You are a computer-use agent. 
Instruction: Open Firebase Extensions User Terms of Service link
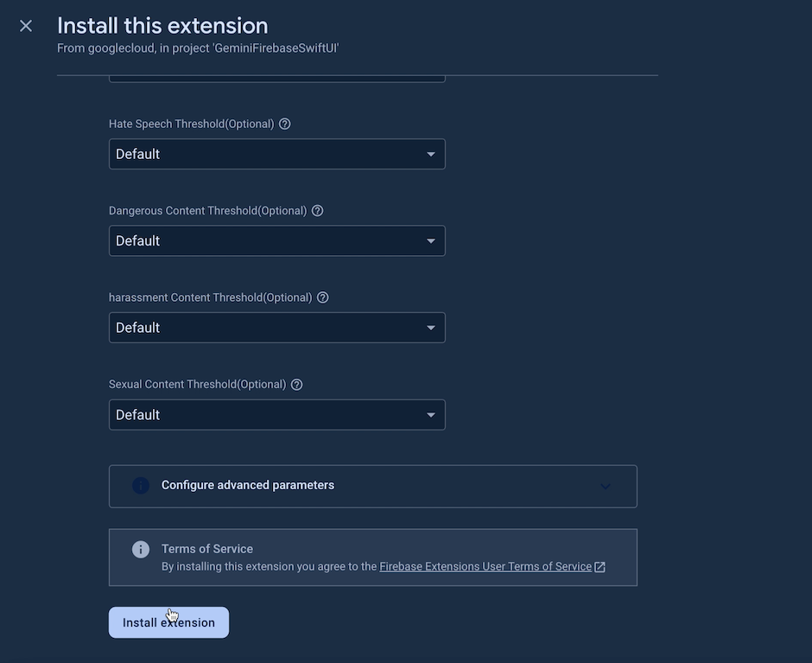(x=485, y=567)
